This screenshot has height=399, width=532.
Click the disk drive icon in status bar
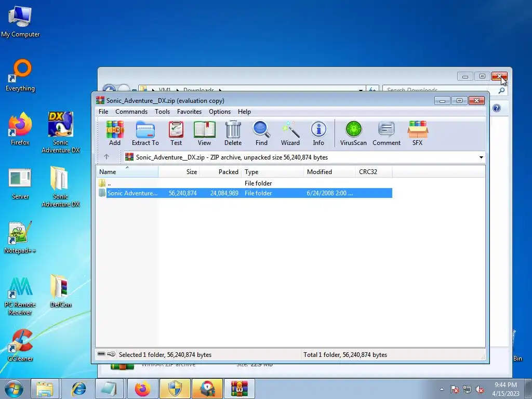click(x=101, y=354)
